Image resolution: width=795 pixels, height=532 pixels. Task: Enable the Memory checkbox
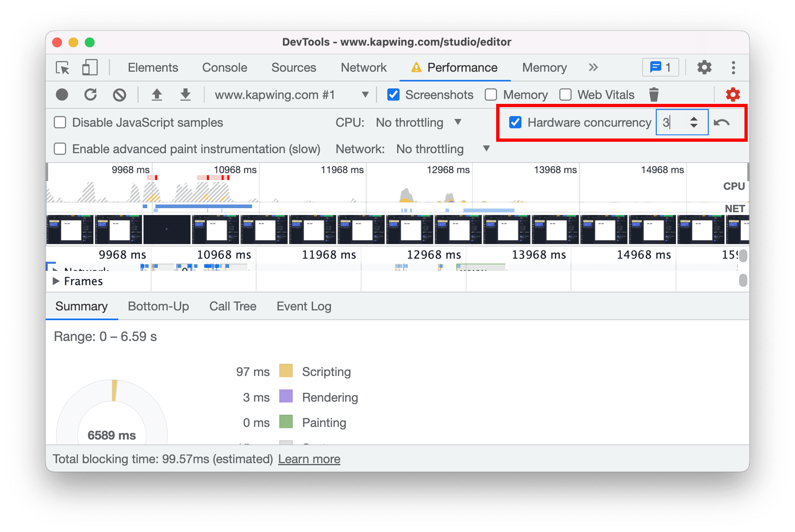point(492,94)
